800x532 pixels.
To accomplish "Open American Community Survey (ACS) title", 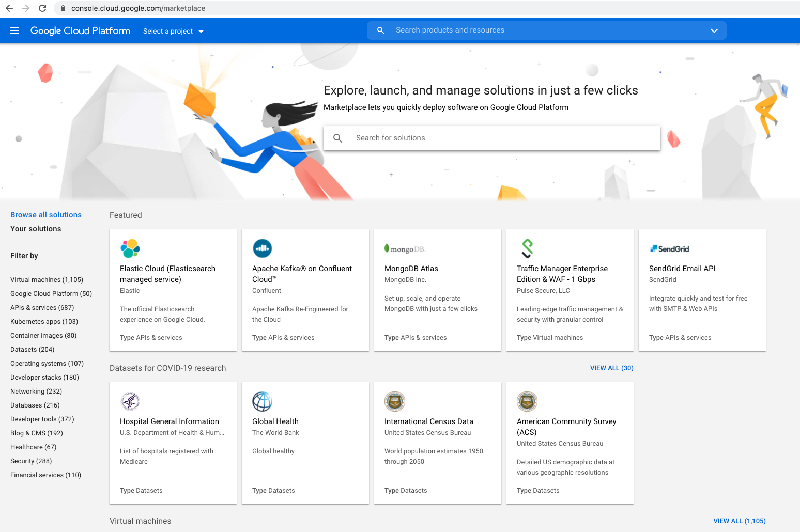I will pos(566,427).
